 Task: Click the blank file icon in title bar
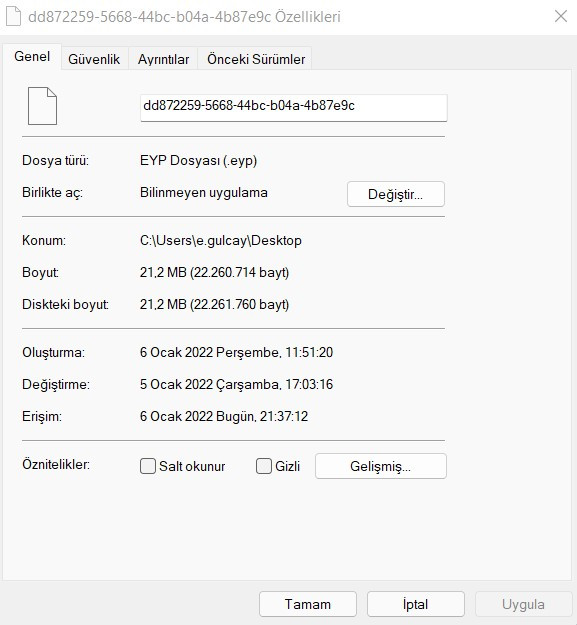(x=13, y=16)
